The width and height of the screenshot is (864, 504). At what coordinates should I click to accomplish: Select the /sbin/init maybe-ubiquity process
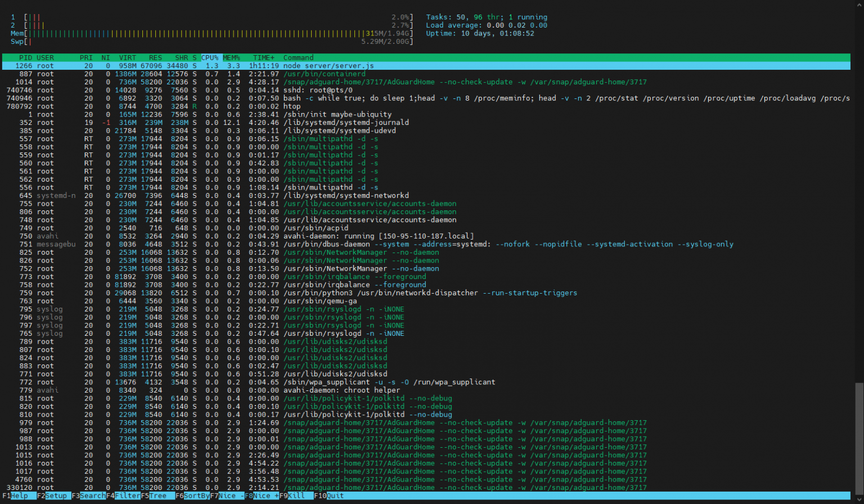coord(426,114)
